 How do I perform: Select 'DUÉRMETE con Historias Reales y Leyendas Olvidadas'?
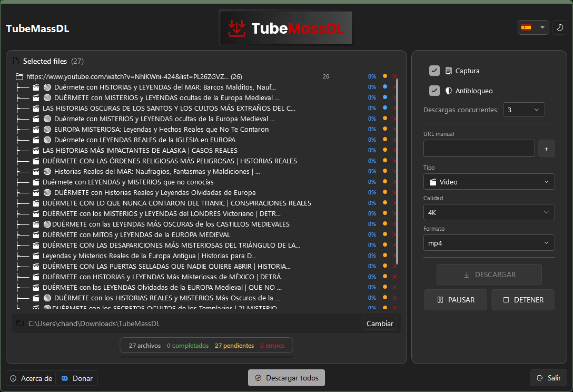click(x=206, y=193)
